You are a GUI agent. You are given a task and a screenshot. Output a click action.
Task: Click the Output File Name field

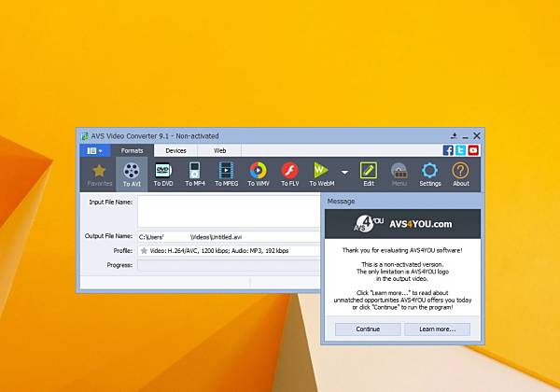tap(229, 237)
